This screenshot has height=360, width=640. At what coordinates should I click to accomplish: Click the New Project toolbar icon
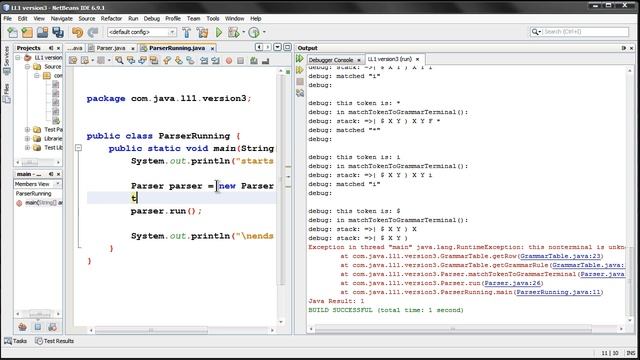27,32
